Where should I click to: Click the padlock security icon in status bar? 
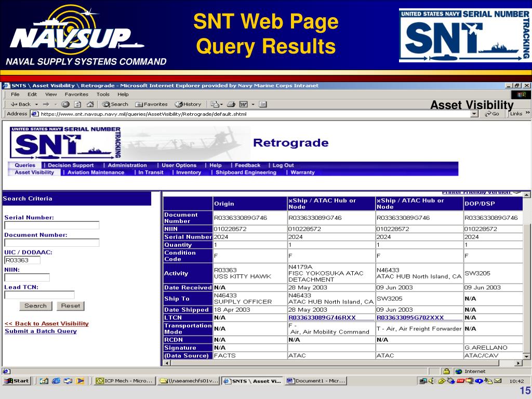point(446,371)
